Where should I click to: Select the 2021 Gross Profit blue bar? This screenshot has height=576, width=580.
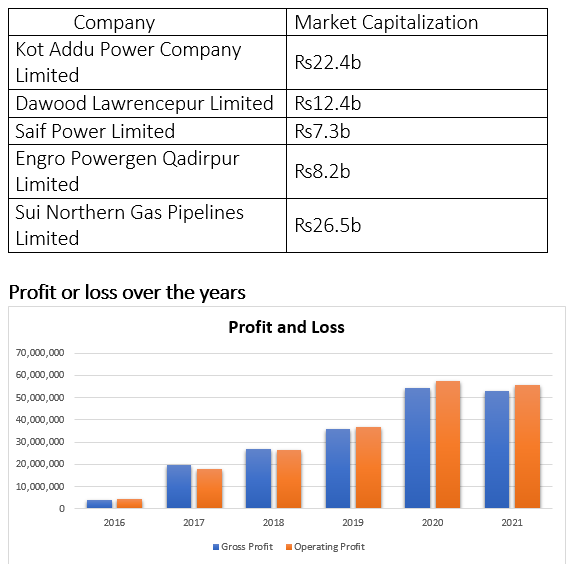(497, 449)
